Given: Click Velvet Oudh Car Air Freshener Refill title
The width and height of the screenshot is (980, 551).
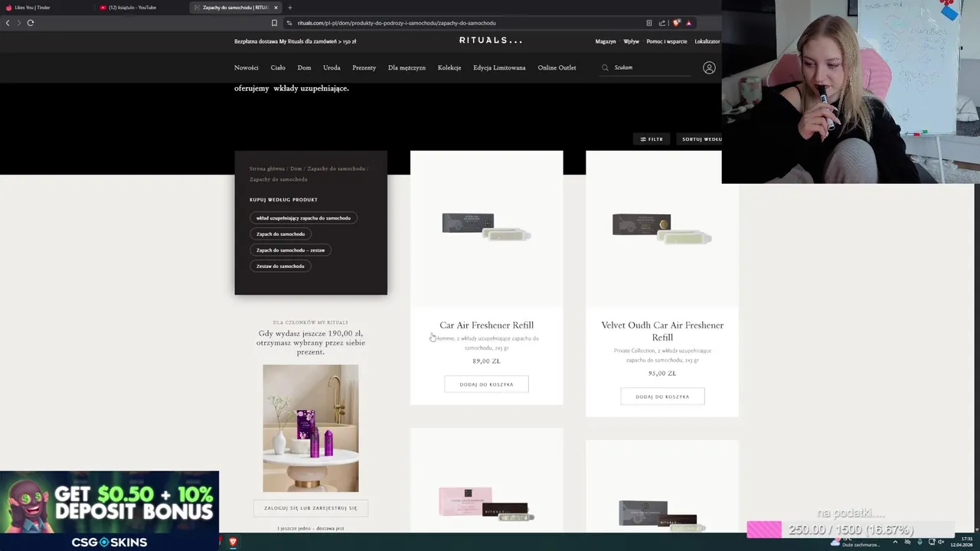Looking at the screenshot, I should (x=662, y=331).
